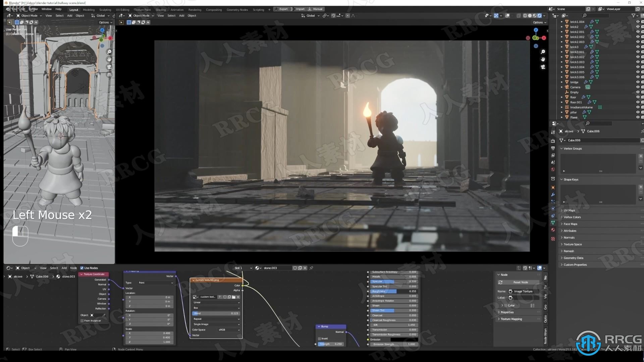Enable Use Nodes checkbox
Image resolution: width=644 pixels, height=362 pixels.
(x=82, y=268)
